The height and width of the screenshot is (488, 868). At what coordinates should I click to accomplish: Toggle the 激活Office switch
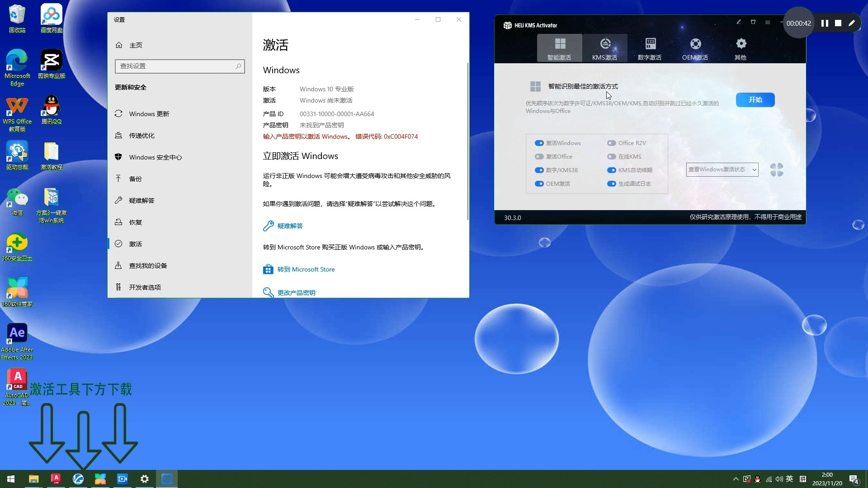[x=539, y=157]
